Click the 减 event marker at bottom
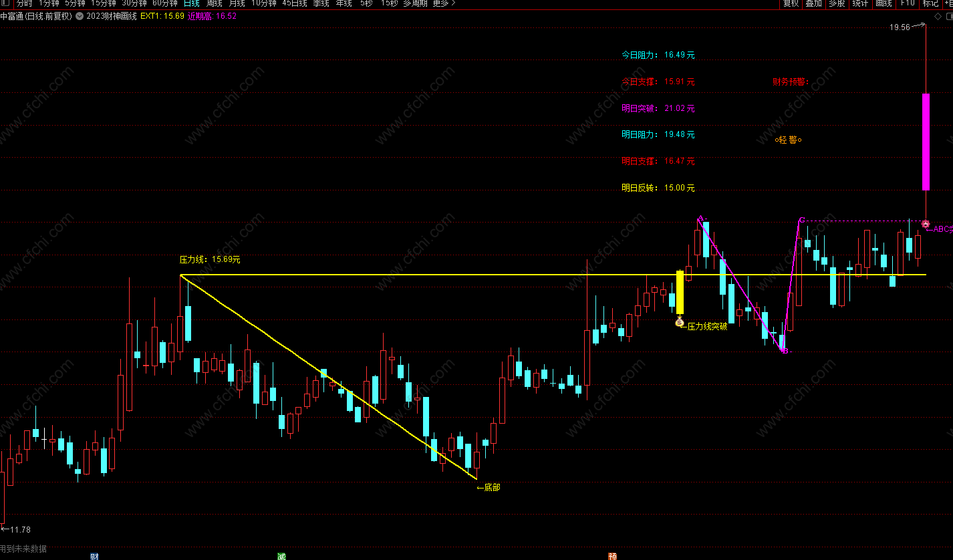 [x=281, y=556]
